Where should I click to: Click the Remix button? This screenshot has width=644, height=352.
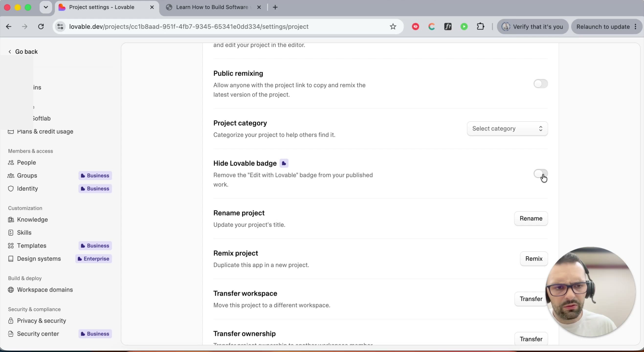coord(534,259)
